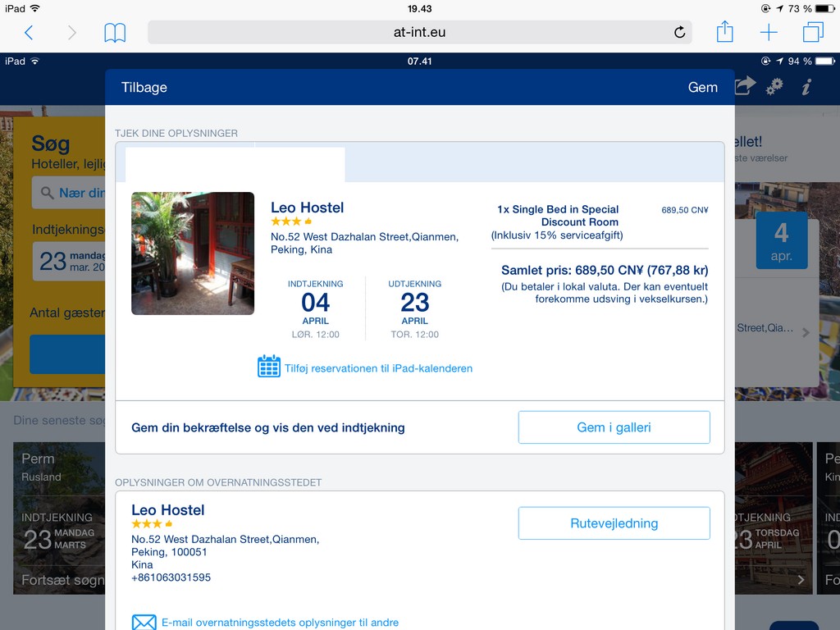Open Safari share sheet icon
The image size is (840, 630).
pyautogui.click(x=725, y=32)
